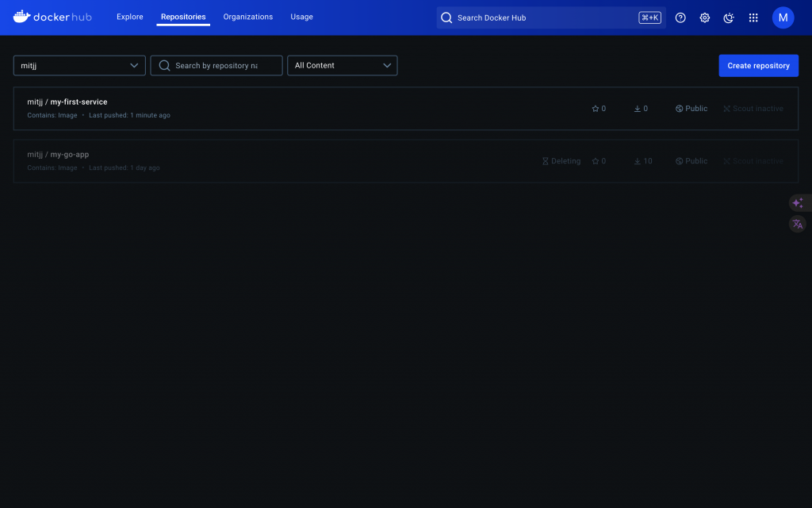812x508 pixels.
Task: Toggle dark mode theme icon
Action: [729, 17]
